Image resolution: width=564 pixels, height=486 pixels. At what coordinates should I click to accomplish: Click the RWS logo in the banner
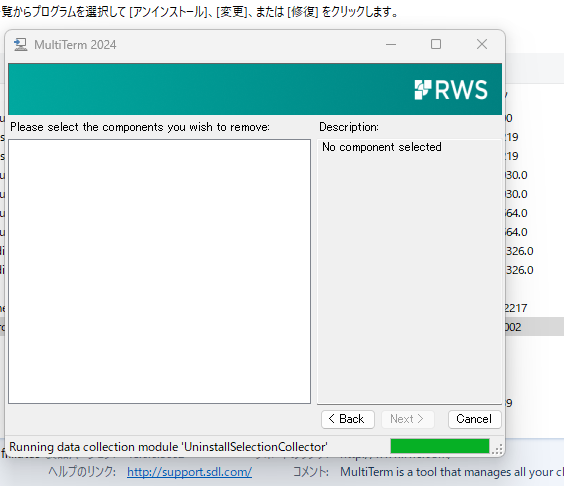(451, 90)
